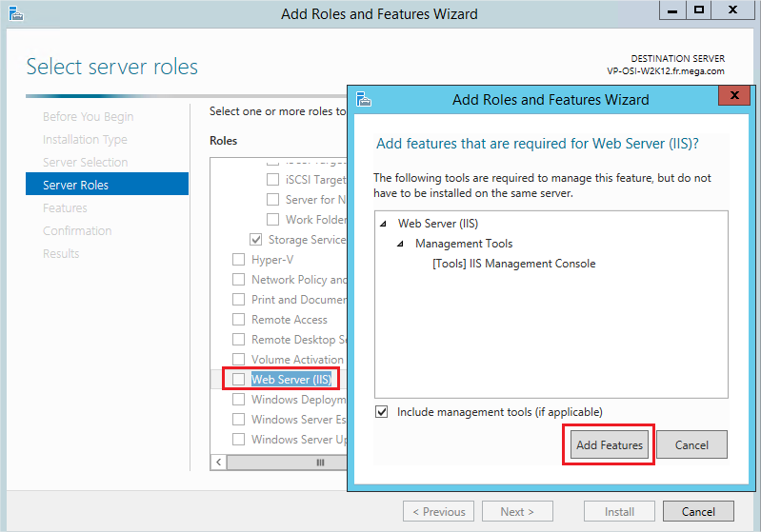Screen dimensions: 761x532
Task: Click the wizard icon in main title bar
Action: [x=13, y=13]
